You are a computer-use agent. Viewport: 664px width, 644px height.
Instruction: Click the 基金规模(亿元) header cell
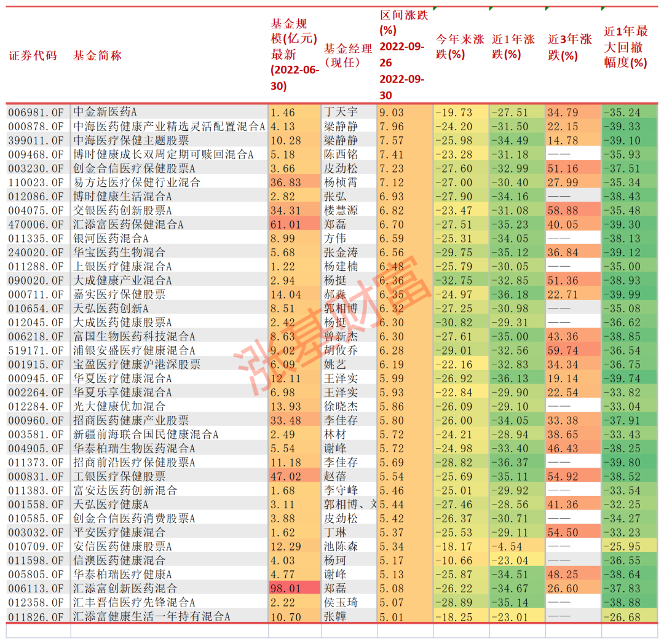[x=294, y=55]
